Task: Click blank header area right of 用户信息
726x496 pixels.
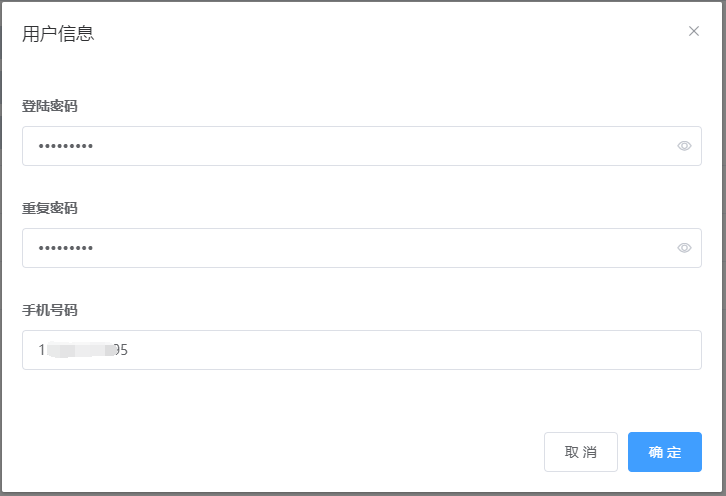Action: pos(389,33)
